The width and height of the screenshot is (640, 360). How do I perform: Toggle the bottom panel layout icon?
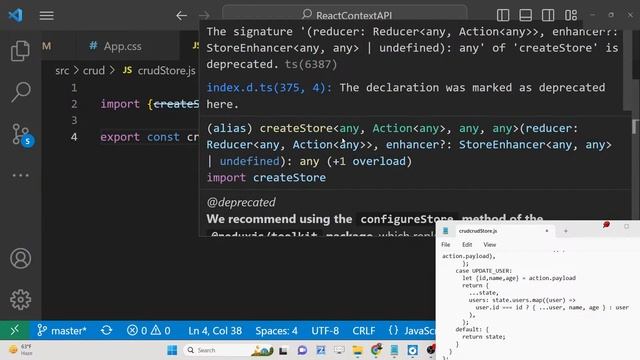point(525,15)
